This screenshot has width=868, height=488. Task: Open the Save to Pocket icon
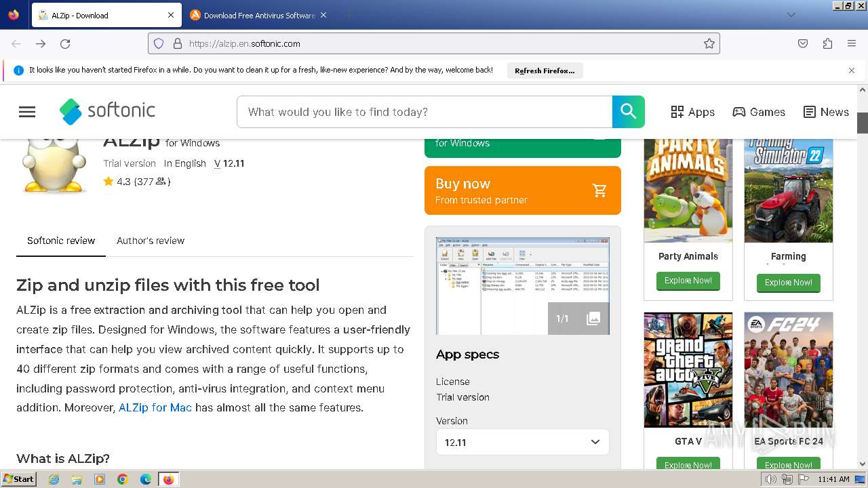[803, 43]
